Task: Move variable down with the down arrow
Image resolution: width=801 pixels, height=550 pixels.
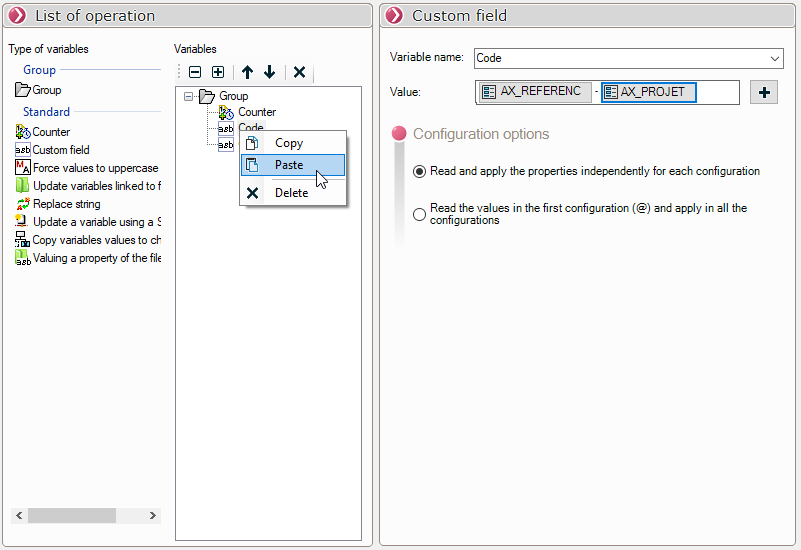Action: click(x=269, y=72)
